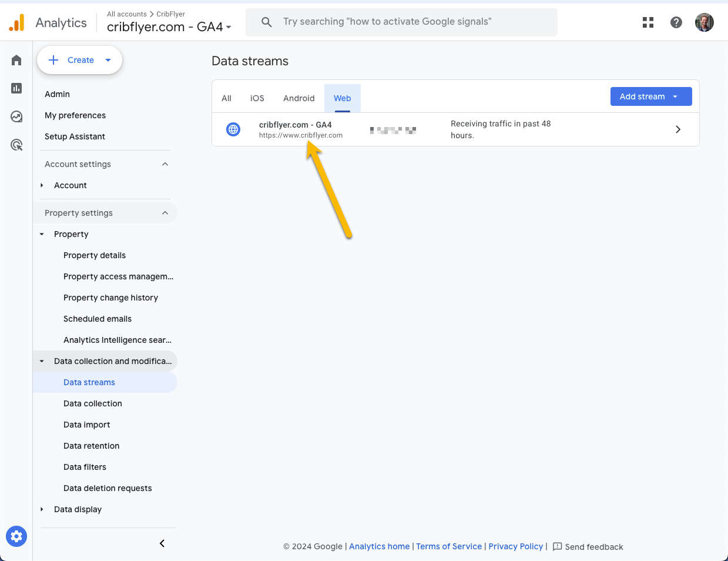Expand the Data display group
This screenshot has height=561, width=728.
tap(42, 509)
